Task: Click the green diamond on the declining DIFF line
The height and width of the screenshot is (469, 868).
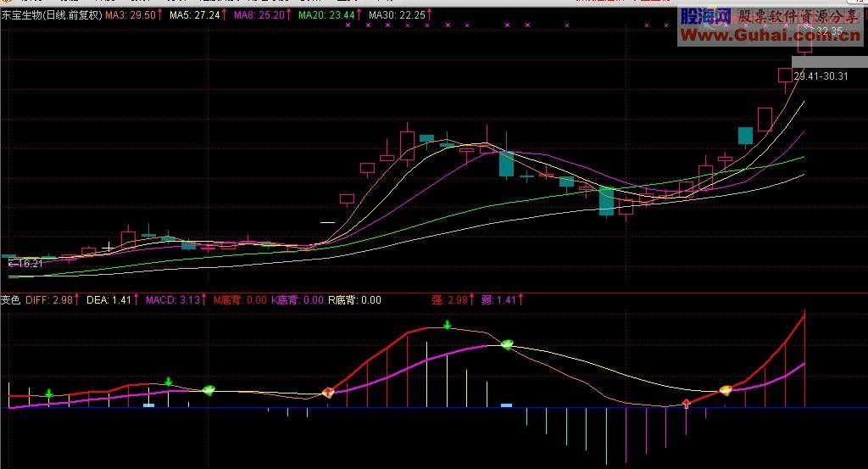Action: click(x=507, y=344)
